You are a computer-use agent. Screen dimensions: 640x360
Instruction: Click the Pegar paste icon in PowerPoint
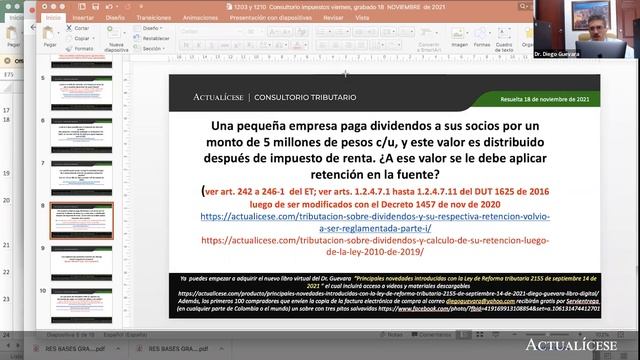coord(49,33)
